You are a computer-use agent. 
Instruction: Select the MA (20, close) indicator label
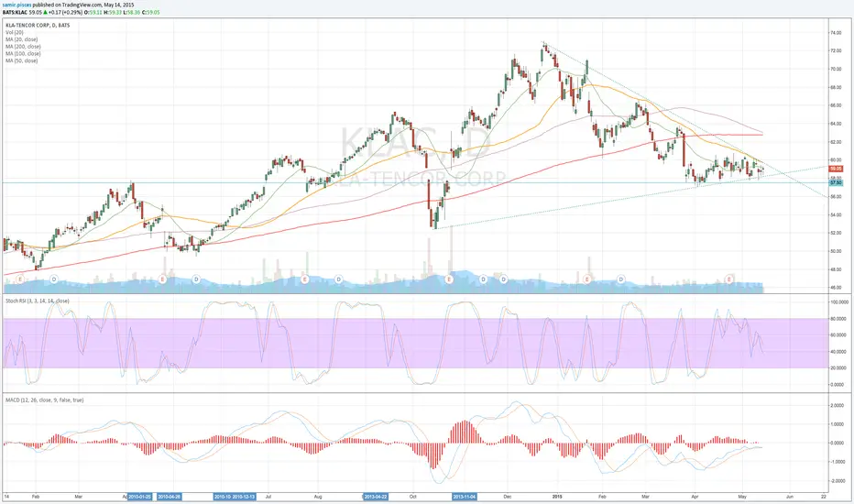coord(22,39)
